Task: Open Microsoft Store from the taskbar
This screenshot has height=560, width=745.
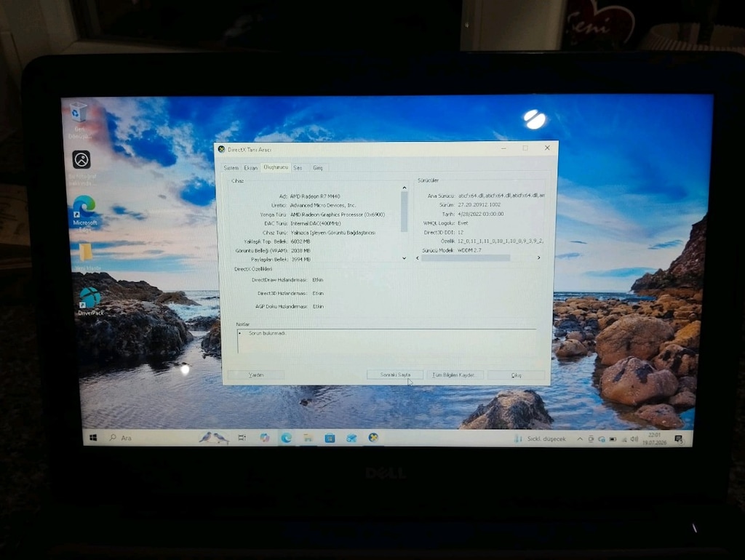Action: click(330, 438)
